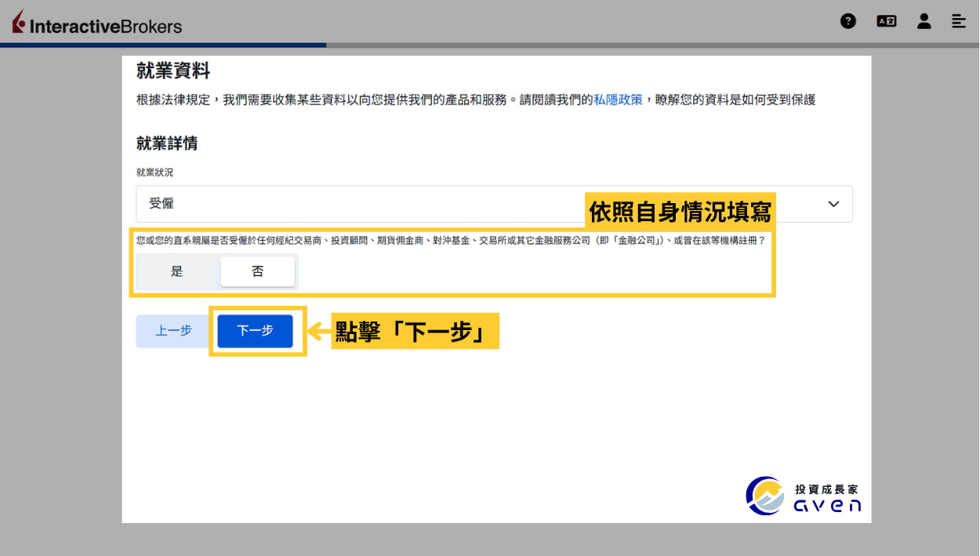Click the 下一步 button

(x=255, y=331)
